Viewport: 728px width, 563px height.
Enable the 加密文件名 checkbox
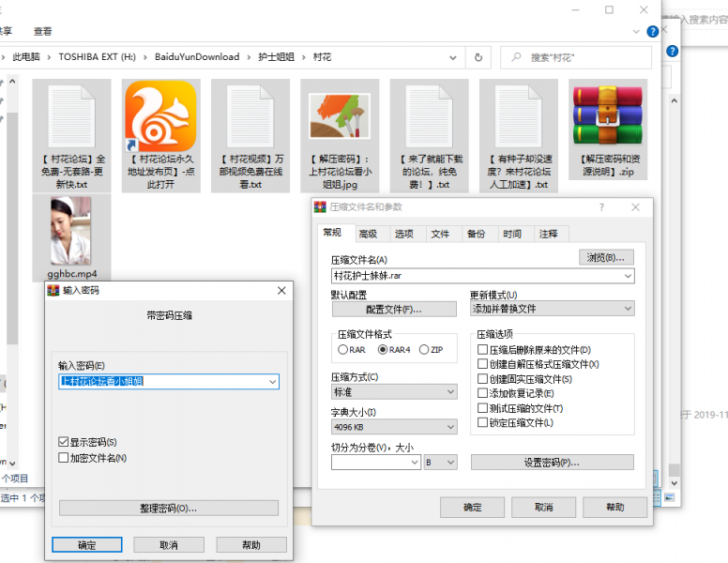coord(64,458)
